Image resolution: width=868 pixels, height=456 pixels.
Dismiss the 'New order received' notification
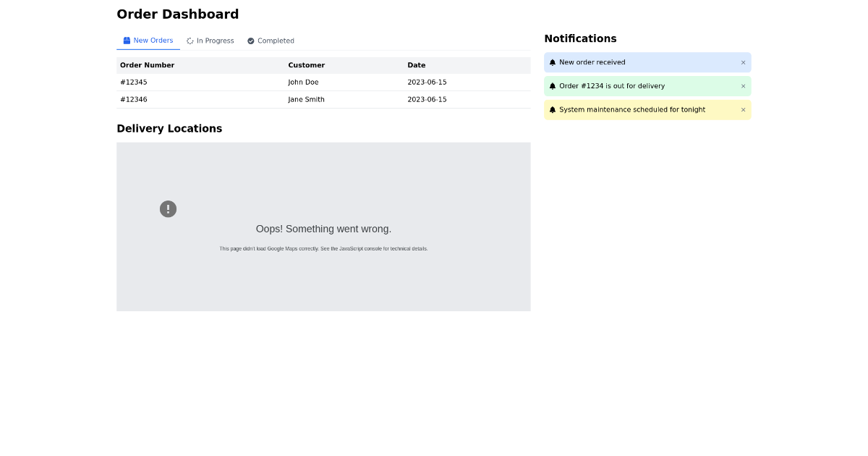[x=743, y=62]
